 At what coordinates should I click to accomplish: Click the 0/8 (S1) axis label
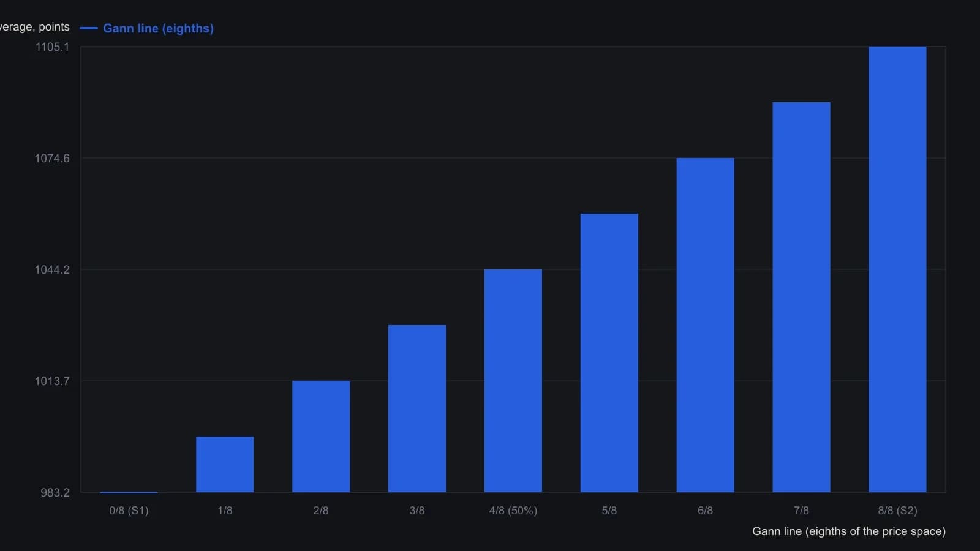129,511
